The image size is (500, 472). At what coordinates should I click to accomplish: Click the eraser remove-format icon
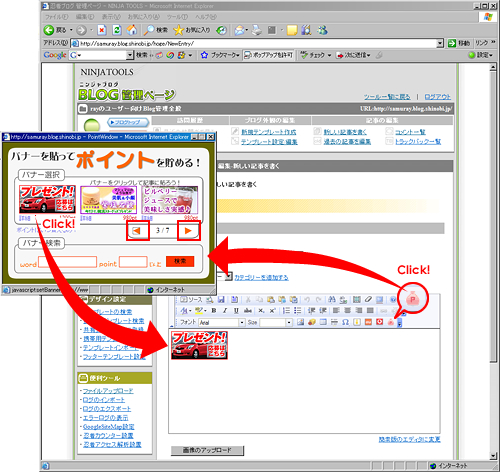click(368, 299)
